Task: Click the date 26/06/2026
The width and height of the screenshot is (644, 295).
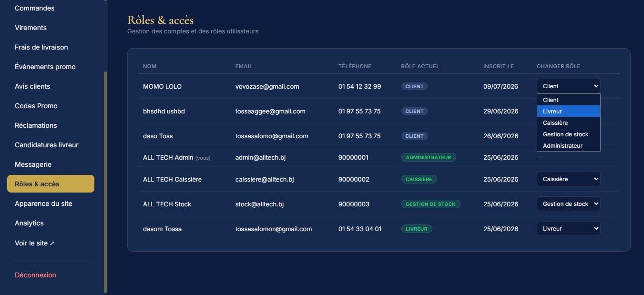Action: 501,136
